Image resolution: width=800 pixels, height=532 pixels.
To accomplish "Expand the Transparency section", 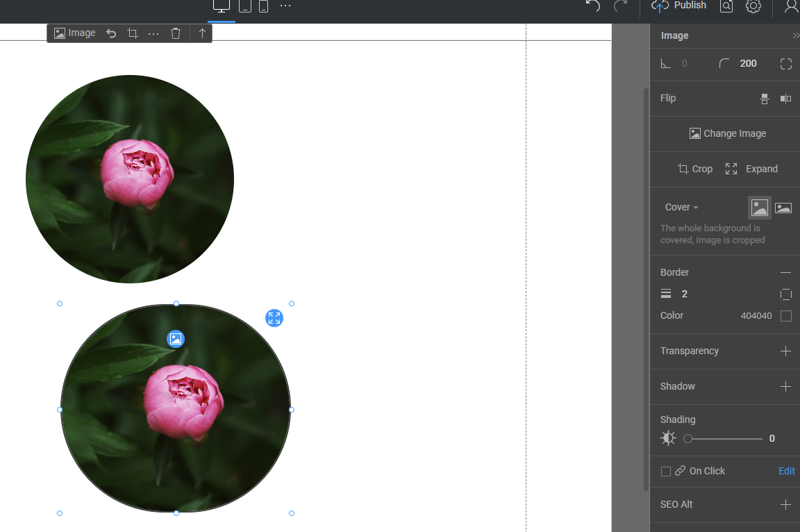I will [785, 351].
